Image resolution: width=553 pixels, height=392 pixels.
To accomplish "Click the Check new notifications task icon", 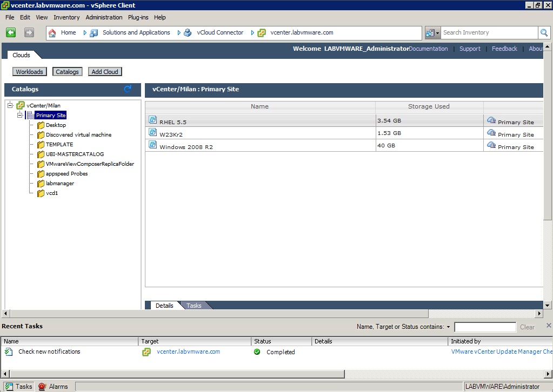I will point(9,352).
